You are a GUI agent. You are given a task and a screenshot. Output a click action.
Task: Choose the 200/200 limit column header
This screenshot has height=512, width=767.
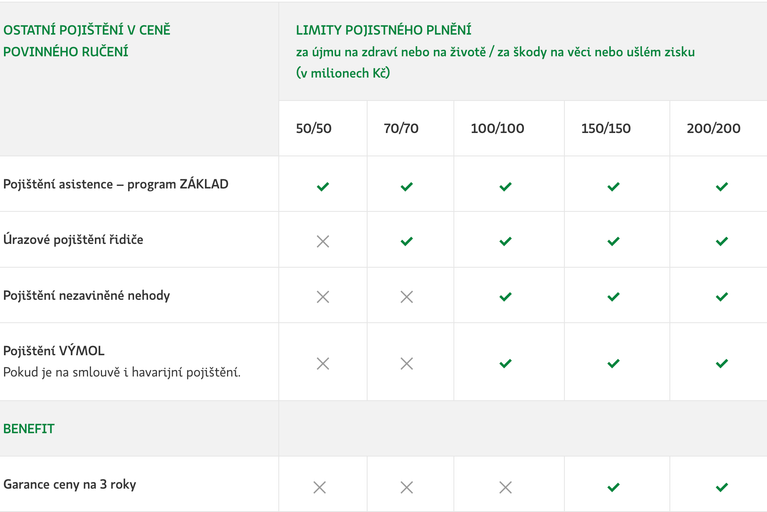click(x=713, y=128)
